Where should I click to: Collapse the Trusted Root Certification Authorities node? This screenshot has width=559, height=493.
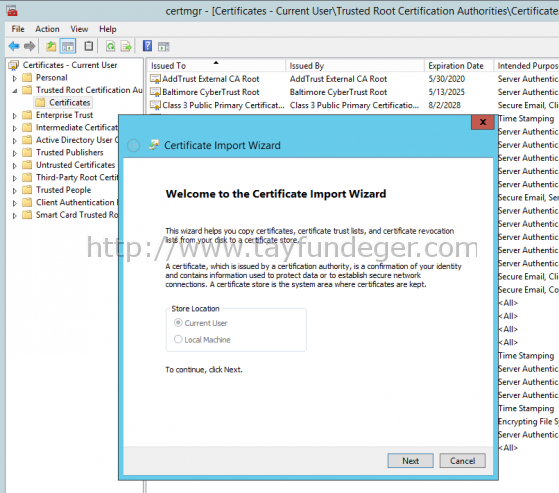point(15,91)
